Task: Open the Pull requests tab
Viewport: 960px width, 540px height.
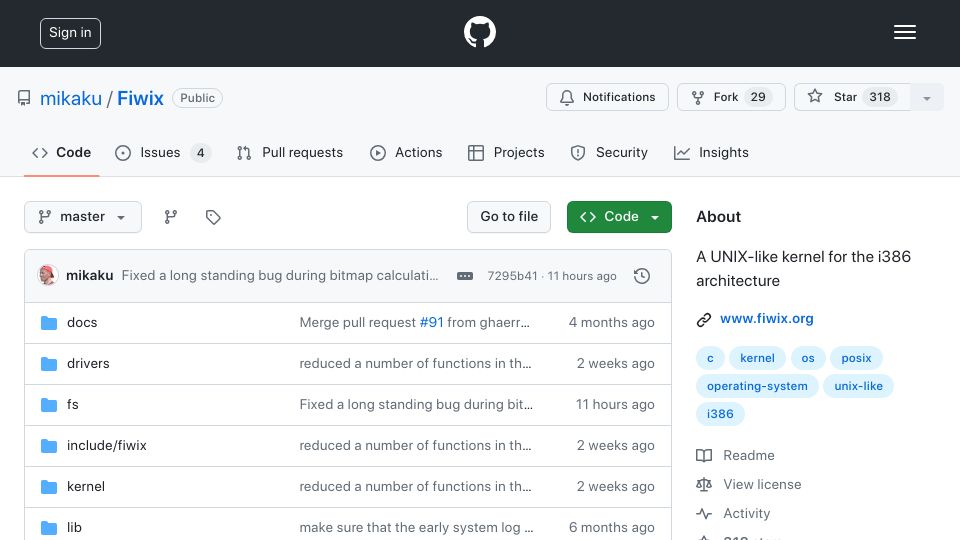Action: pyautogui.click(x=290, y=152)
